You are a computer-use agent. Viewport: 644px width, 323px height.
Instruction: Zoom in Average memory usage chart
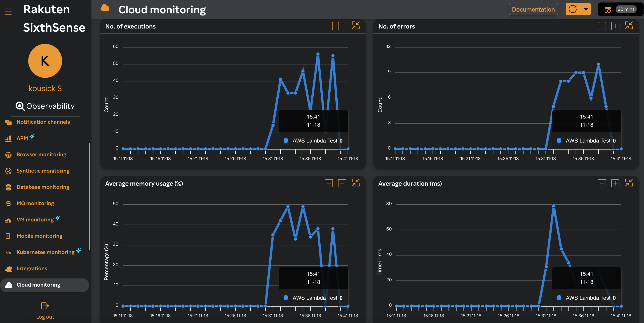click(342, 183)
